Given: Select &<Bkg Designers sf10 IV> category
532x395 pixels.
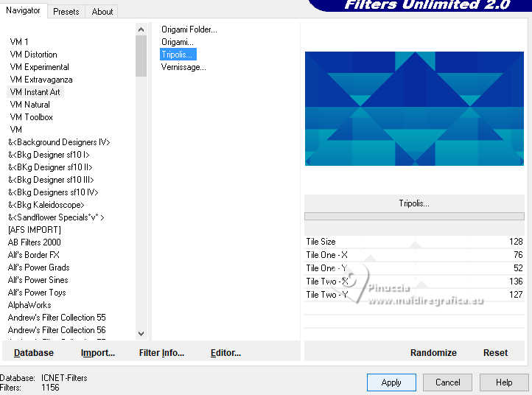Looking at the screenshot, I should click(x=53, y=192).
